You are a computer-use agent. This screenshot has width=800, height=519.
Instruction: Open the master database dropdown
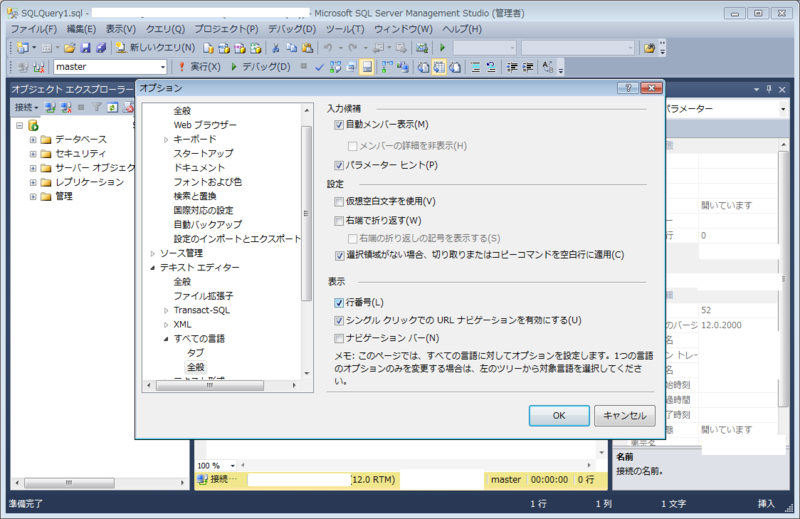tap(163, 67)
